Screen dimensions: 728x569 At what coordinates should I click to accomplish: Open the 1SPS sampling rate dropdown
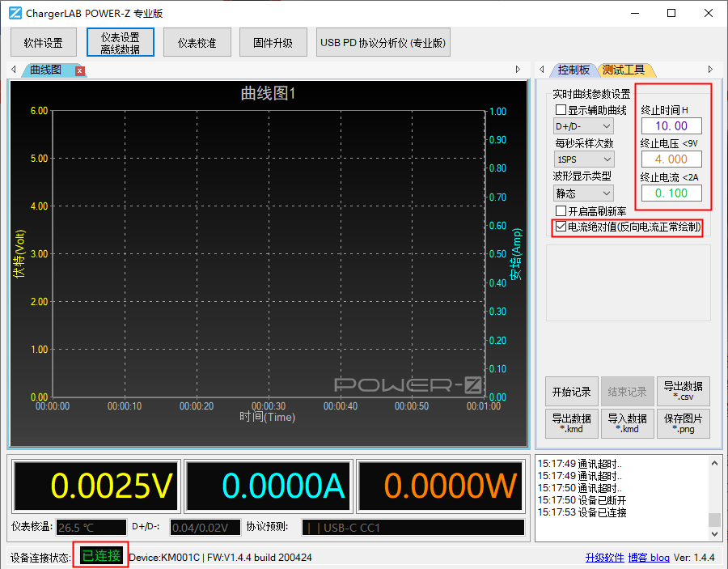click(583, 159)
